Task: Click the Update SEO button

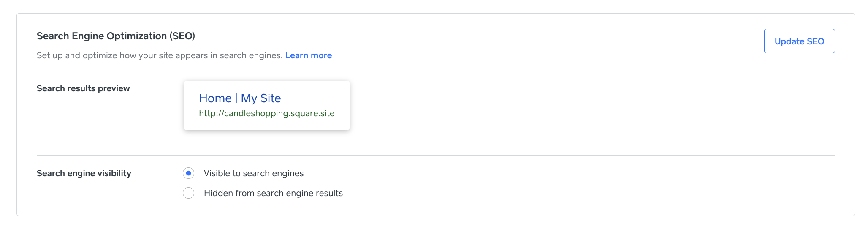Action: coord(799,41)
